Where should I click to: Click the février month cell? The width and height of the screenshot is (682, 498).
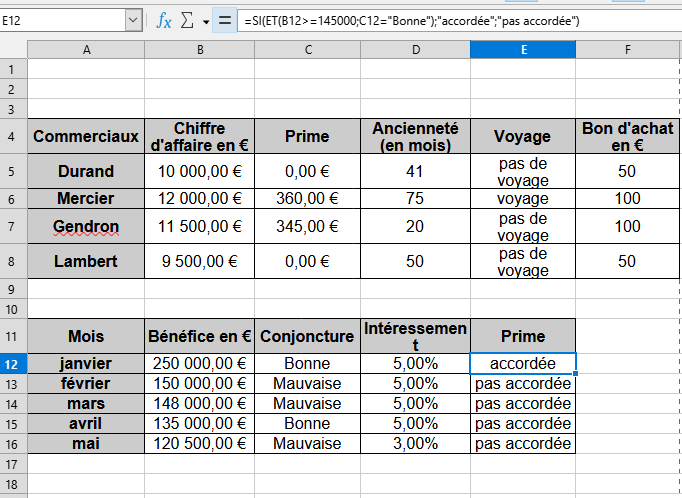click(x=86, y=383)
